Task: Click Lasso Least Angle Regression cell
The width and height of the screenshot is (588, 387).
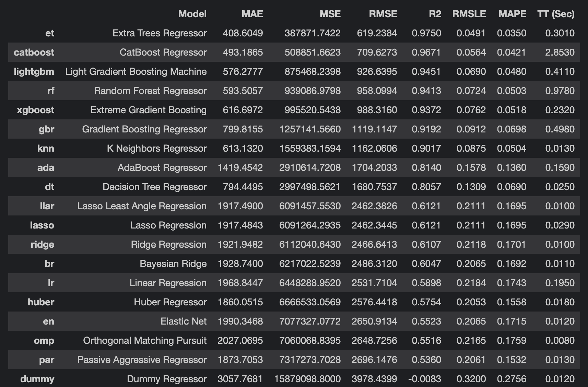Action: click(142, 206)
